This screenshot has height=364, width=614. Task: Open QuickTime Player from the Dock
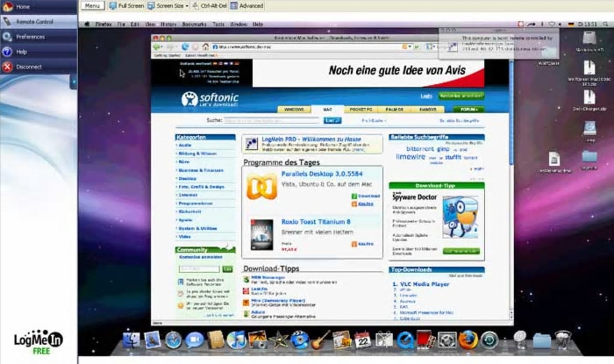tap(405, 340)
